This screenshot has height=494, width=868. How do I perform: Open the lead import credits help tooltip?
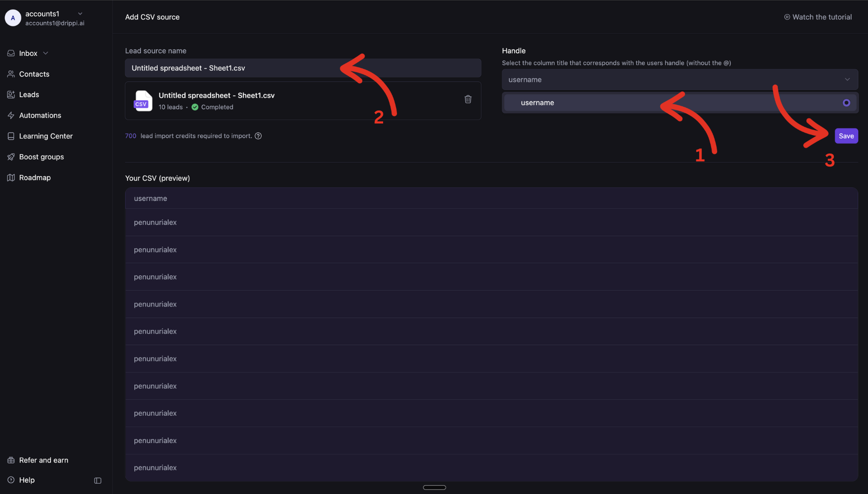tap(258, 136)
